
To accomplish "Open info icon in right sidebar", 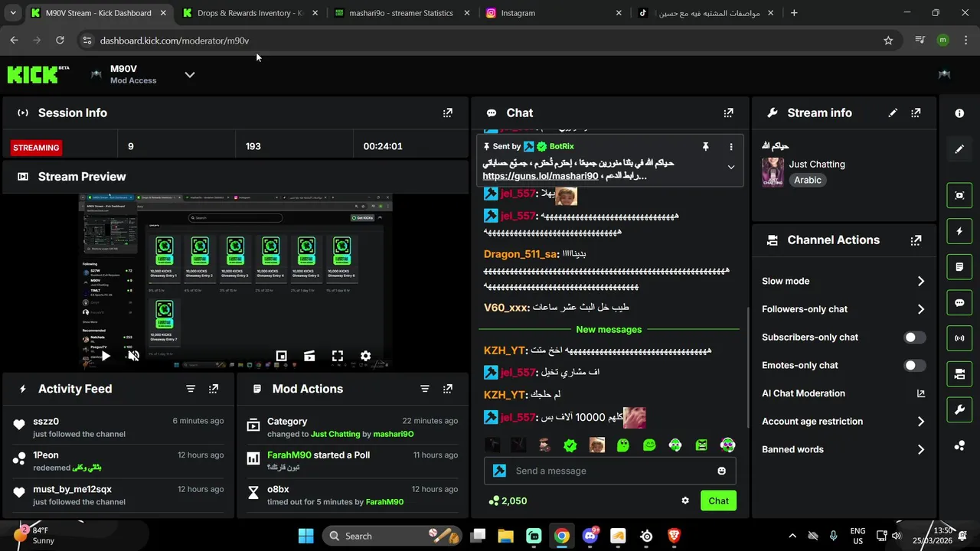I will click(x=959, y=113).
